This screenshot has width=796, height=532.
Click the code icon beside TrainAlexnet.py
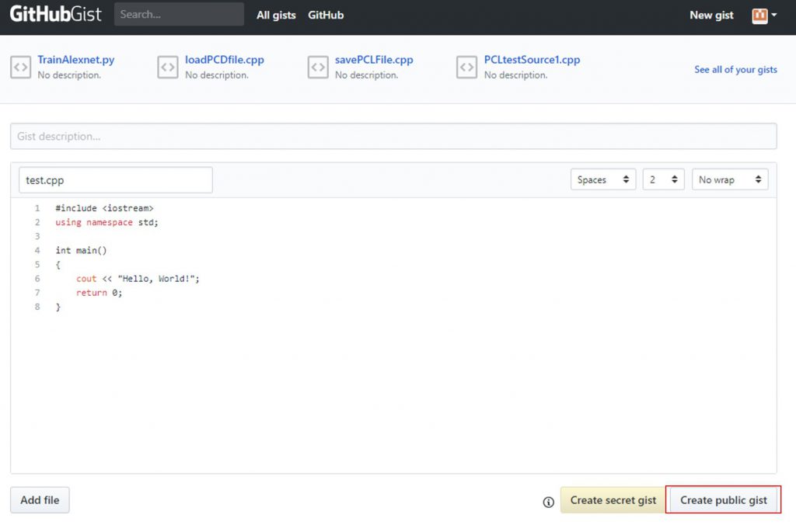pos(20,68)
